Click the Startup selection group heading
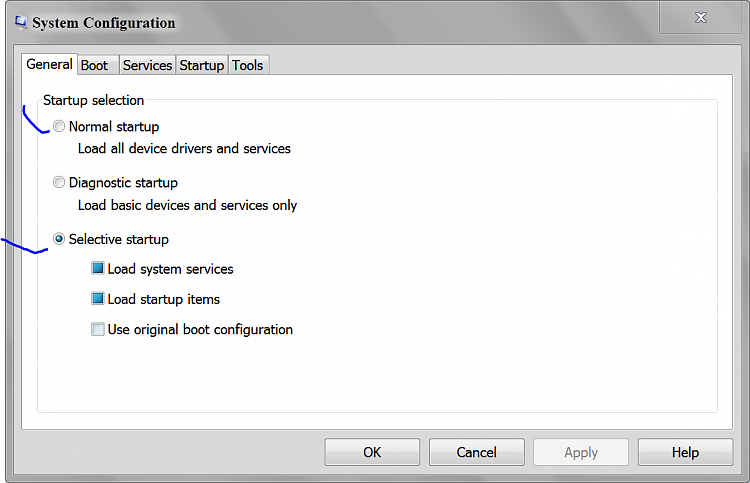The width and height of the screenshot is (750, 483). 93,100
